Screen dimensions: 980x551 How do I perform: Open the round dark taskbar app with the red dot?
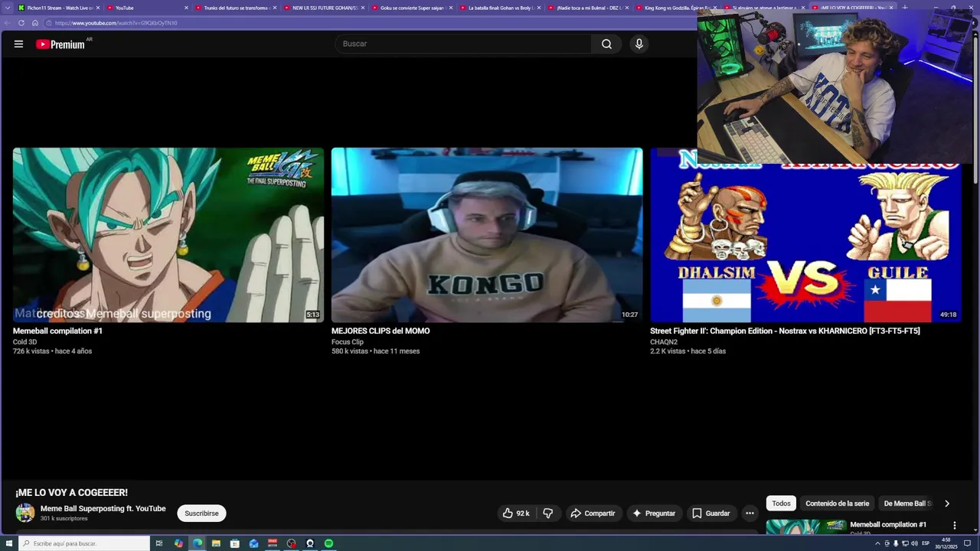291,543
